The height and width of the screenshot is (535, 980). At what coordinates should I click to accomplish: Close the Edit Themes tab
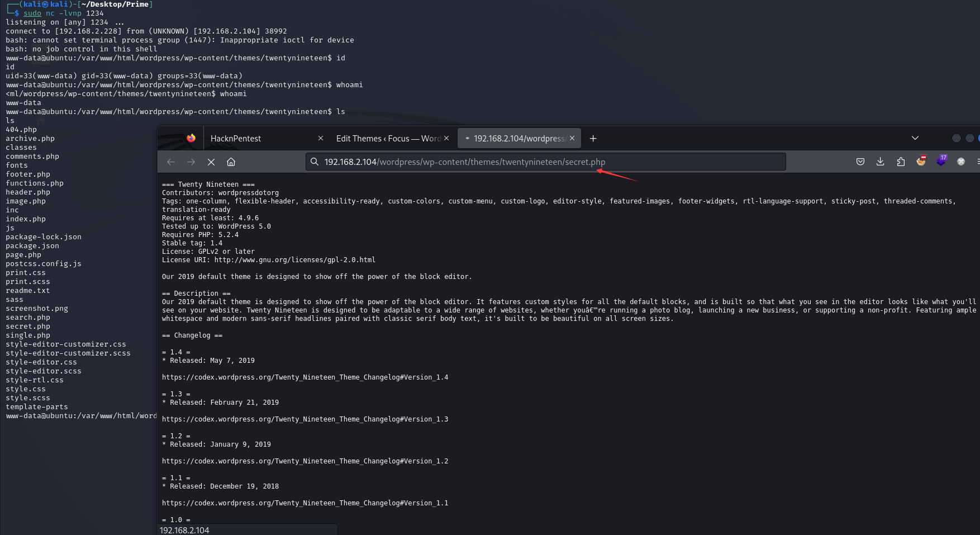pyautogui.click(x=446, y=138)
